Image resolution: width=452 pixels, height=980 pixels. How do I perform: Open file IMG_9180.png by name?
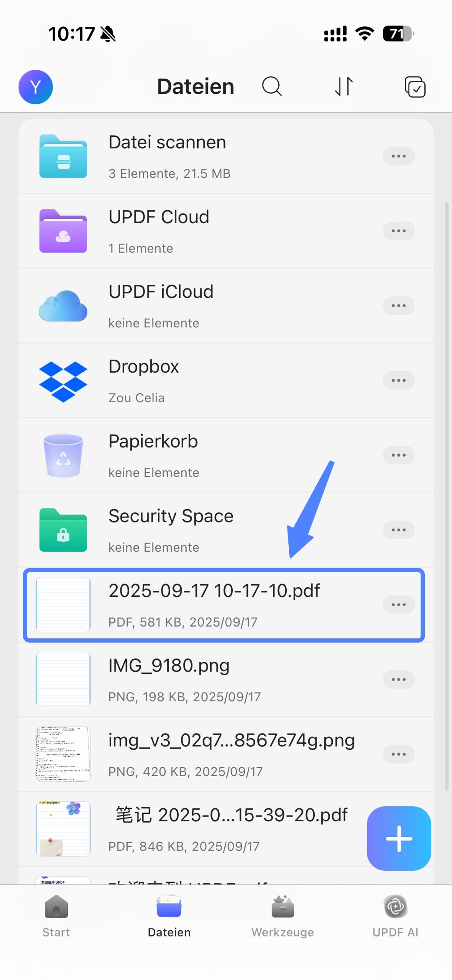click(x=169, y=666)
